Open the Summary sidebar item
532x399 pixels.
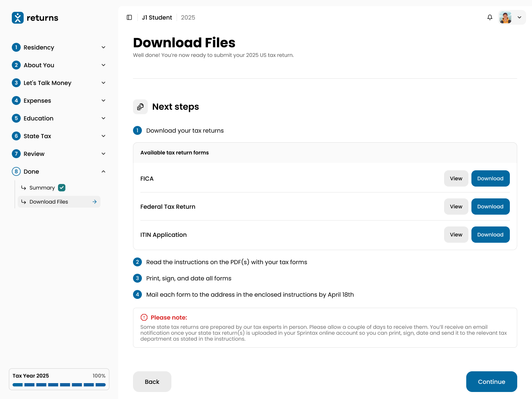pos(42,188)
